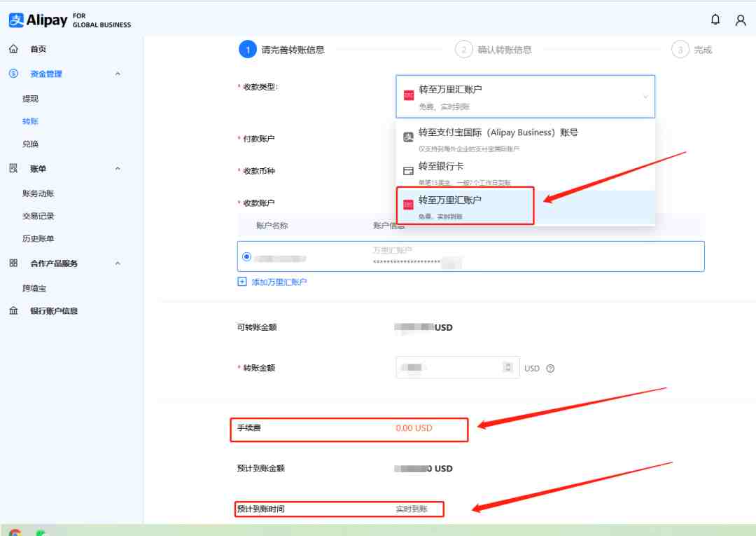
Task: Click the Alipay Global Business logo
Action: point(70,20)
